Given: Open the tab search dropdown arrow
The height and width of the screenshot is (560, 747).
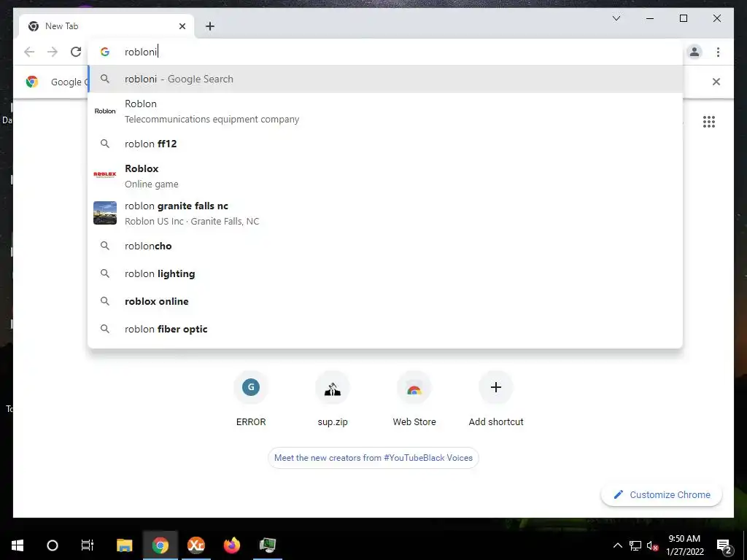Looking at the screenshot, I should 616,18.
